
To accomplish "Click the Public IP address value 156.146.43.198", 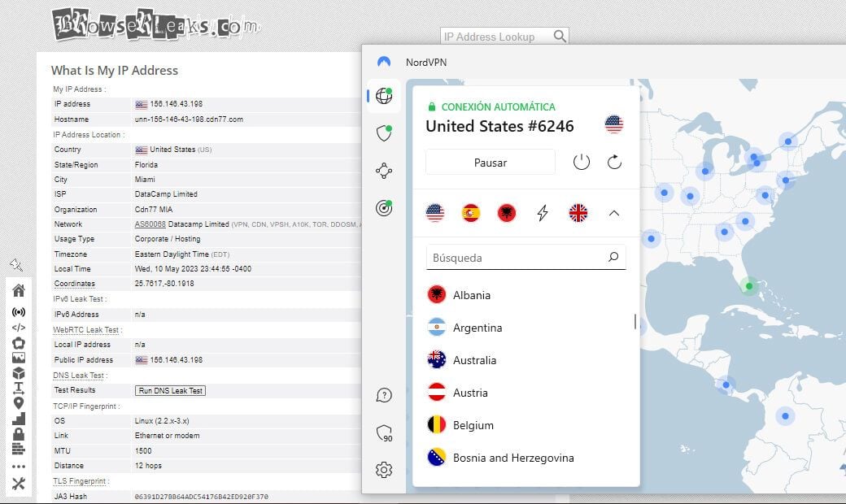I will [x=176, y=359].
